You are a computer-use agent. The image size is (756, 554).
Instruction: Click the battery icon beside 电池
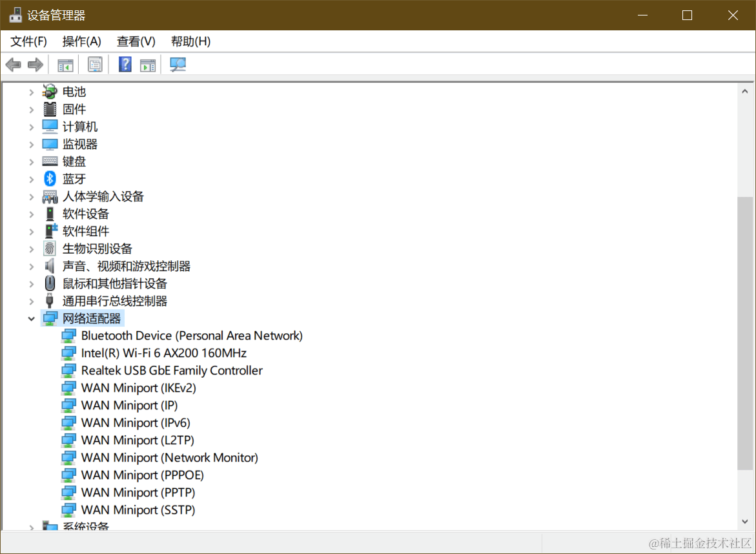tap(50, 92)
